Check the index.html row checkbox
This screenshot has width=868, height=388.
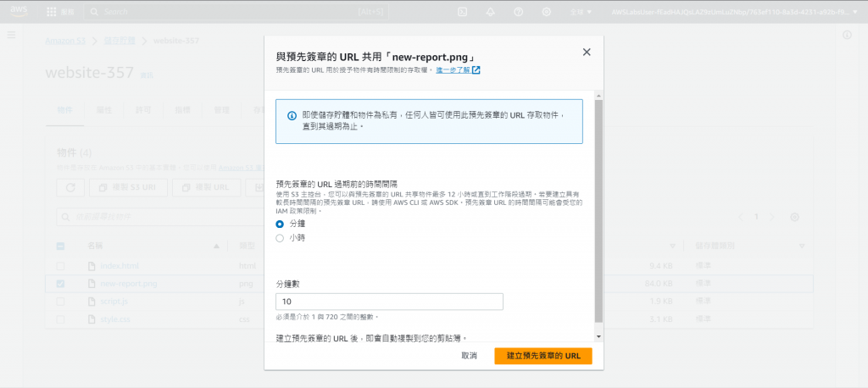click(60, 266)
